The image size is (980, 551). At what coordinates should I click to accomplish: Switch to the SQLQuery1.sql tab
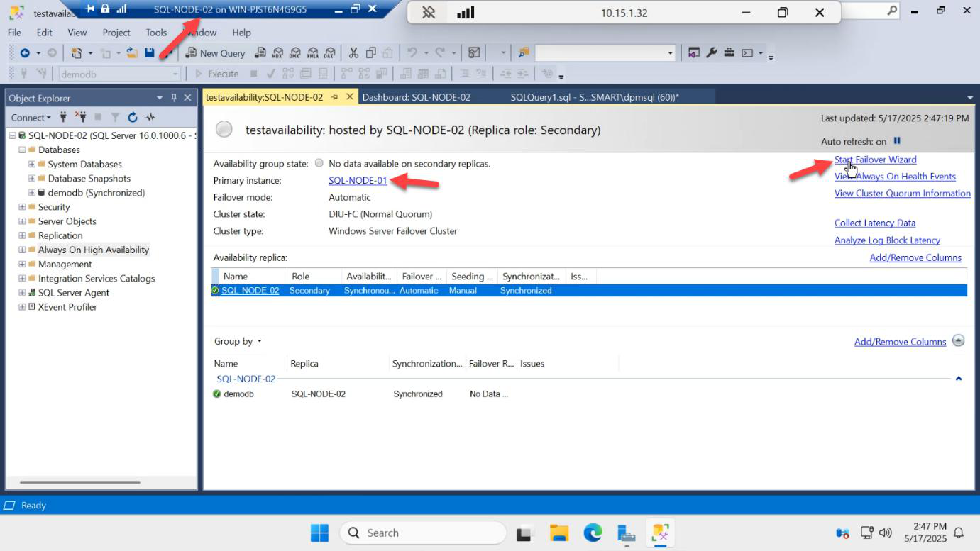[x=595, y=97]
